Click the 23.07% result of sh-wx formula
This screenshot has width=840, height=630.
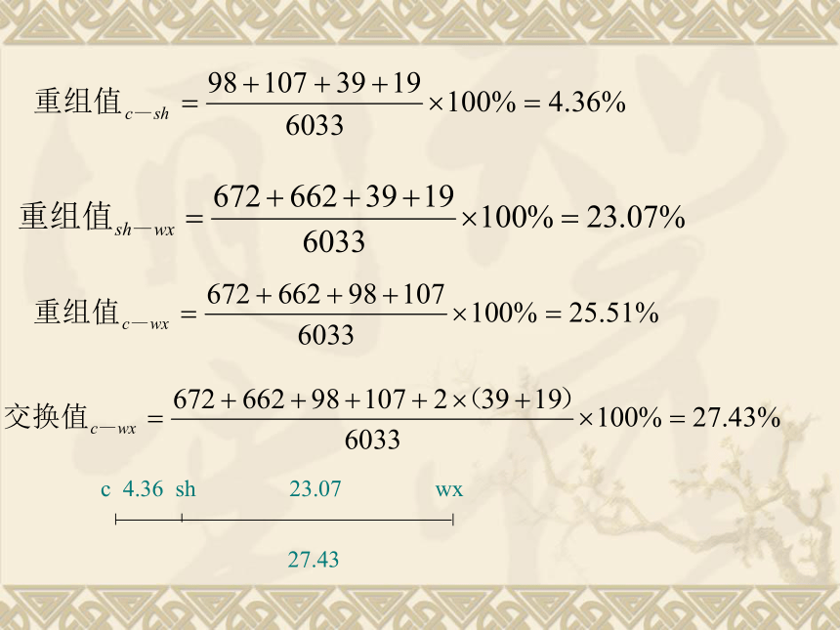pos(635,218)
